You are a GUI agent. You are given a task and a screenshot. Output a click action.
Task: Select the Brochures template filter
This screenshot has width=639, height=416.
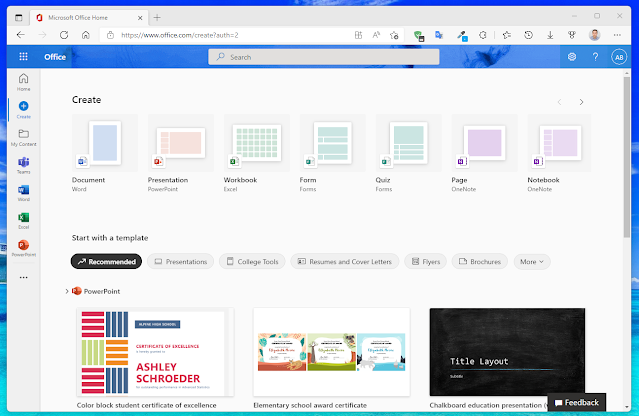click(480, 262)
